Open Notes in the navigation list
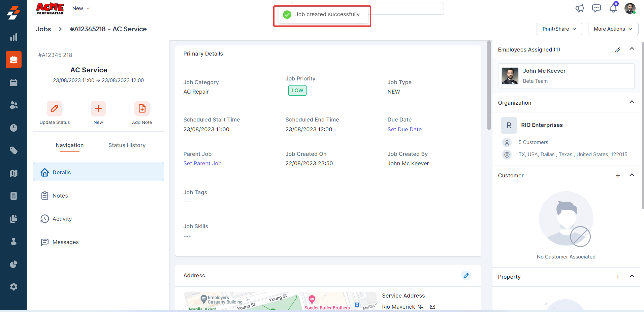Image resolution: width=644 pixels, height=312 pixels. (60, 196)
